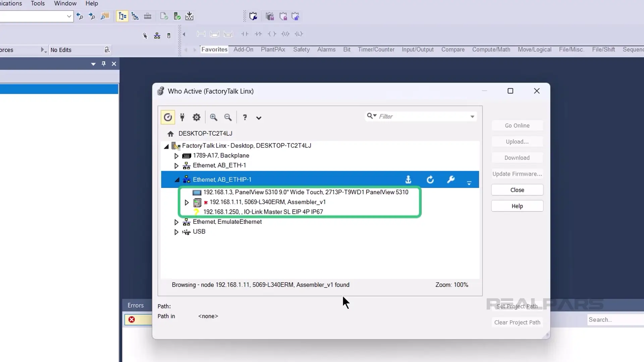Insert a branch from instruction toolbar
This screenshot has width=644, height=362.
tap(215, 34)
